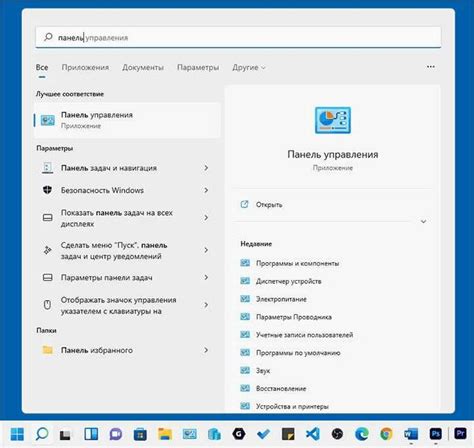Open the Панель избранного folder result
Viewport: 474px width, 448px height.
coord(97,350)
